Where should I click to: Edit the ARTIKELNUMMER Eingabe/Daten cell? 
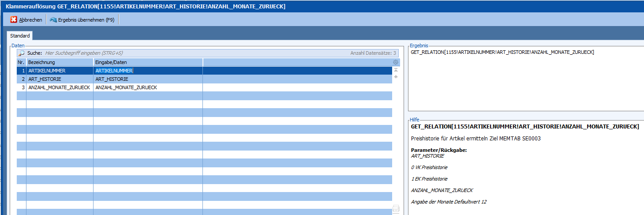click(x=148, y=71)
